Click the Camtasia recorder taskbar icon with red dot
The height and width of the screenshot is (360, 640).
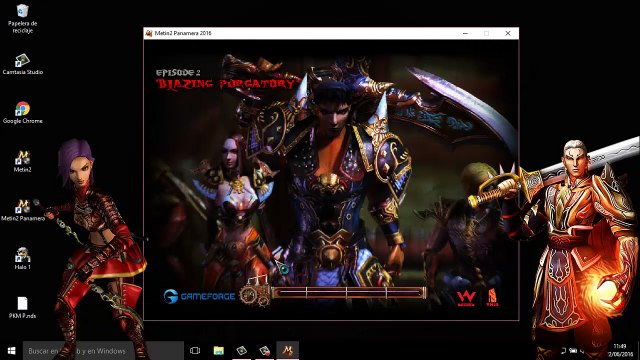point(264,351)
